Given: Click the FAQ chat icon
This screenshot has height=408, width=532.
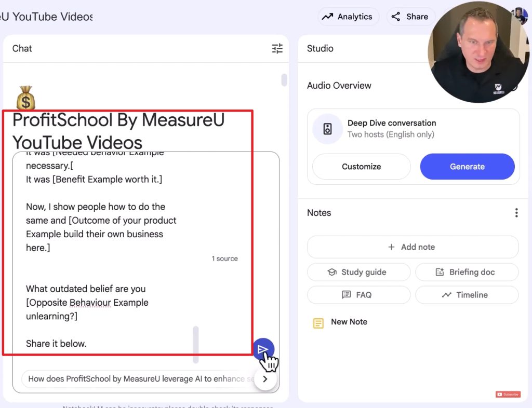Looking at the screenshot, I should click(347, 295).
